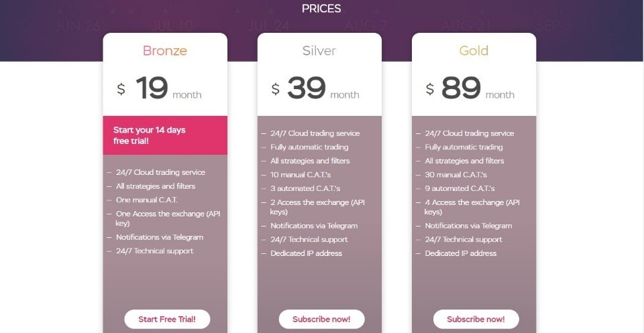Select the Bronze plan title

click(165, 51)
